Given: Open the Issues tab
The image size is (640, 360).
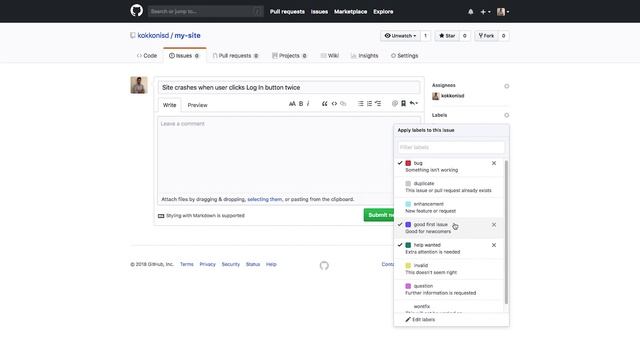Looking at the screenshot, I should point(184,56).
